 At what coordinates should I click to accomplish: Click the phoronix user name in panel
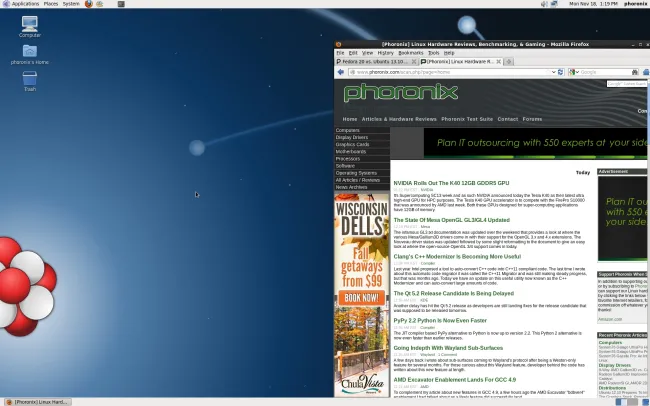pos(635,4)
